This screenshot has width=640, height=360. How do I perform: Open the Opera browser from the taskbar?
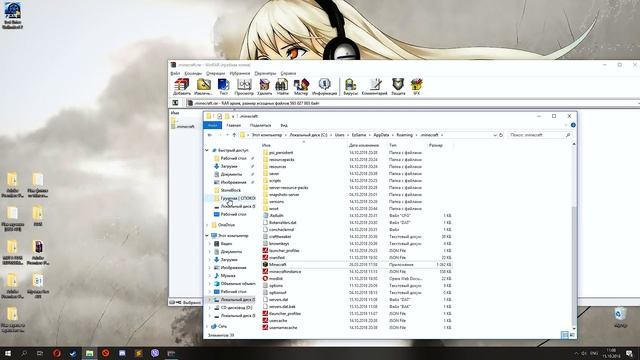point(57,353)
